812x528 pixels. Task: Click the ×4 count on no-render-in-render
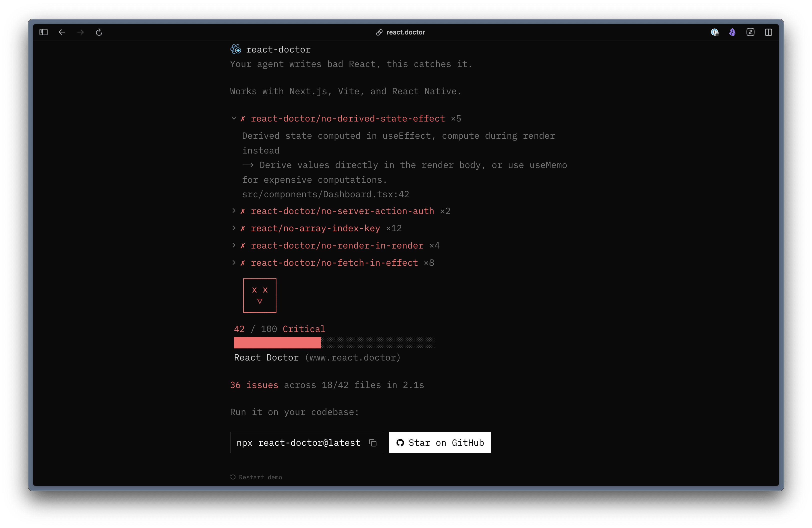pos(434,245)
